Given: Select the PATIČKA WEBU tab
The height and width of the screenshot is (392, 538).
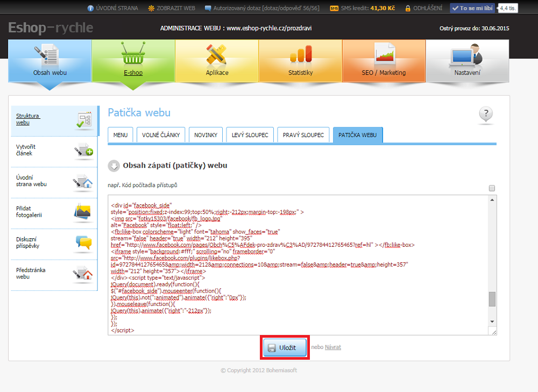Looking at the screenshot, I should tap(358, 135).
